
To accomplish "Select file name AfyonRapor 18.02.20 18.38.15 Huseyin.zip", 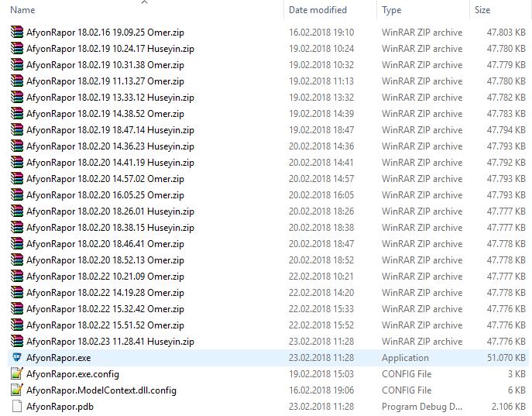I will tap(110, 228).
